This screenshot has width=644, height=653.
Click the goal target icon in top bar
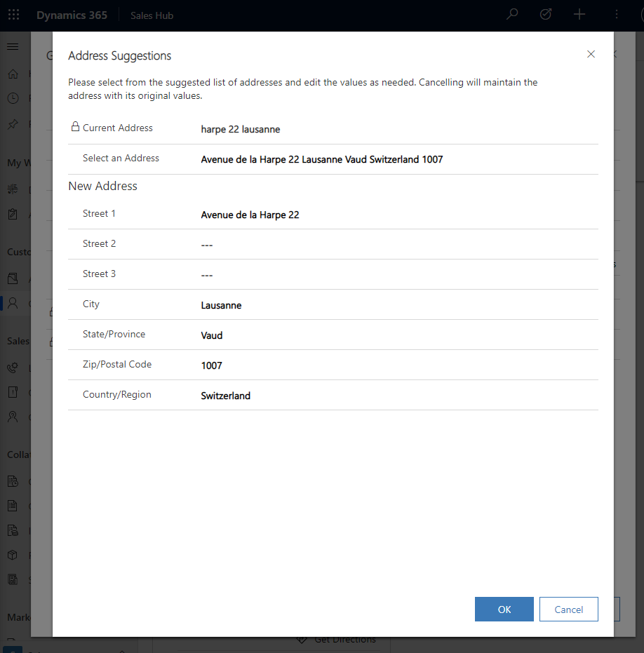[546, 15]
